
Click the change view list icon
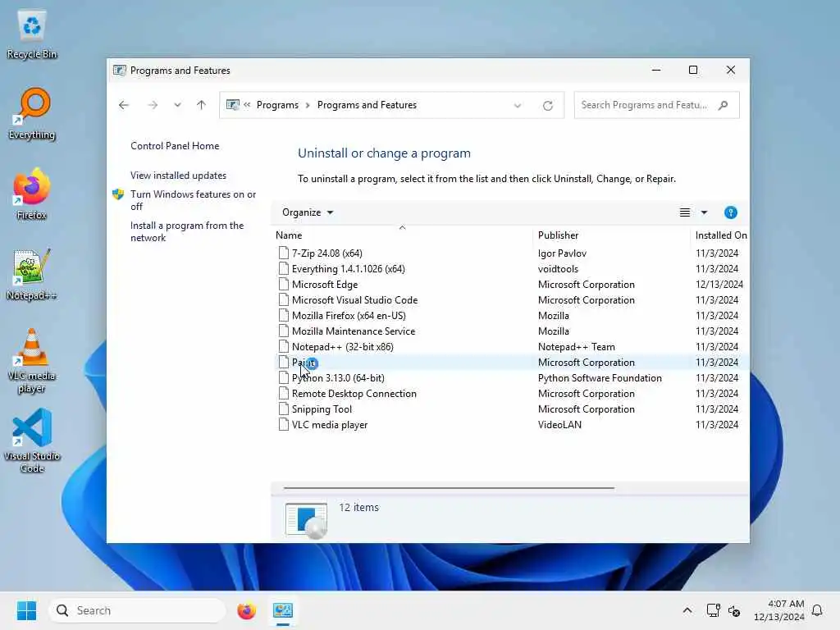click(x=685, y=212)
